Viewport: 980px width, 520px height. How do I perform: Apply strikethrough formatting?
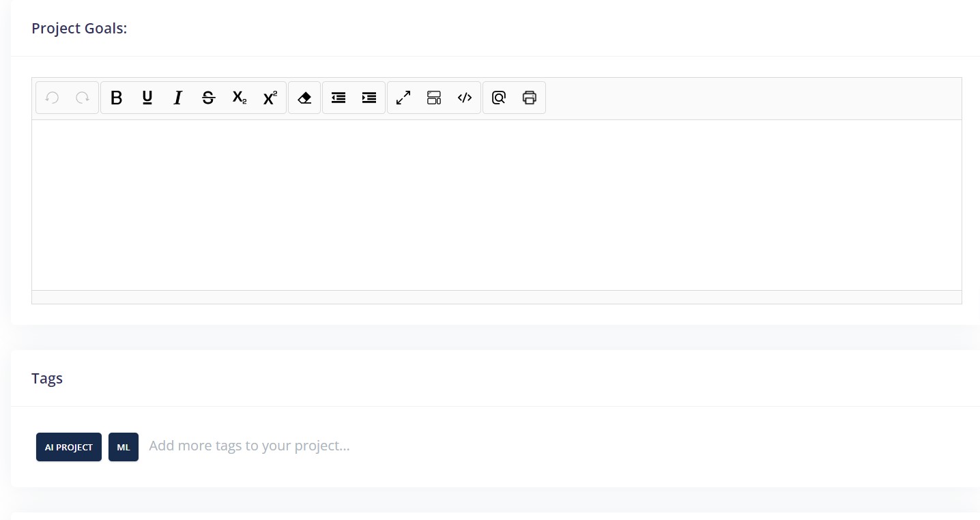209,98
